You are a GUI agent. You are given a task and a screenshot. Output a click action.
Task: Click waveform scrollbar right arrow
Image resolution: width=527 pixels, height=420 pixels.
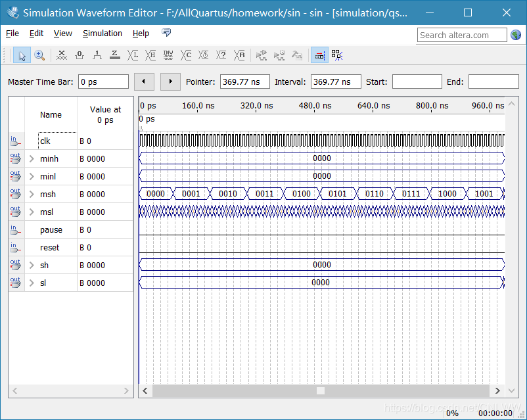(497, 390)
